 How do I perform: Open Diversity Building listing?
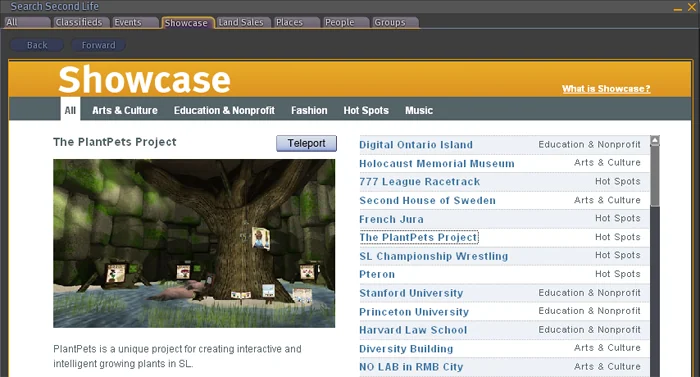[x=406, y=349]
